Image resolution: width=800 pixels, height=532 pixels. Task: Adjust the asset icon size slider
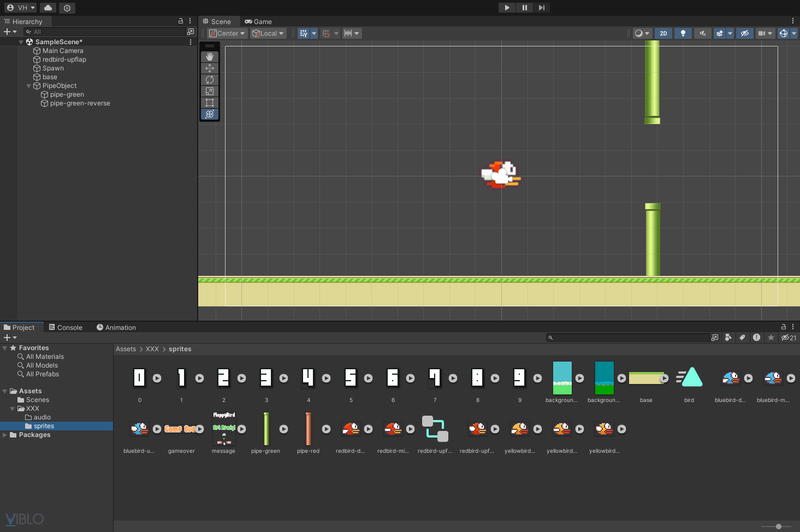pyautogui.click(x=779, y=527)
